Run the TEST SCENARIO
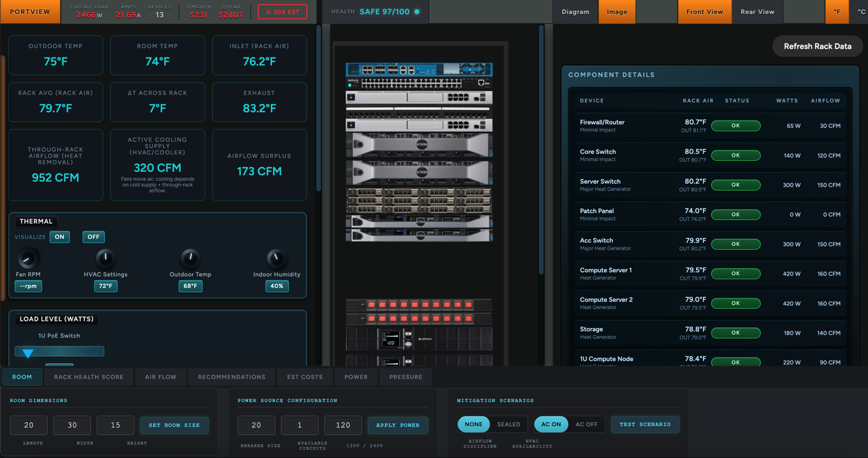Viewport: 868px width, 458px height. pos(645,424)
